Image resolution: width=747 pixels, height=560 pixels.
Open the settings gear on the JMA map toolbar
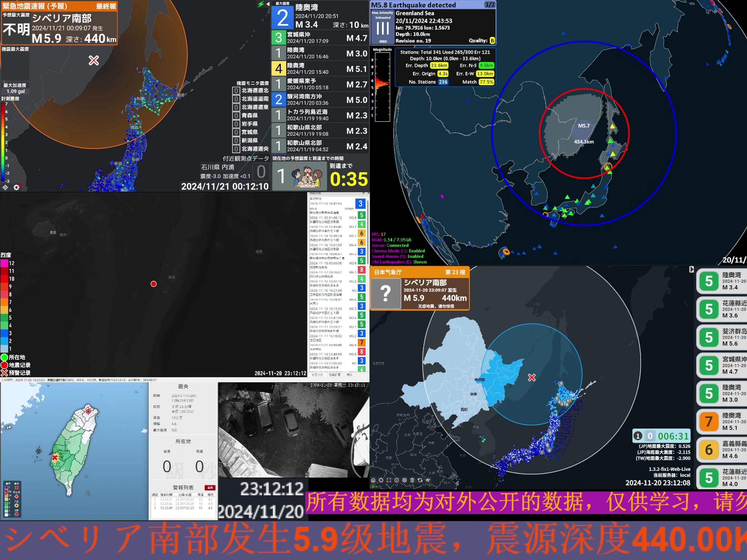404,480
